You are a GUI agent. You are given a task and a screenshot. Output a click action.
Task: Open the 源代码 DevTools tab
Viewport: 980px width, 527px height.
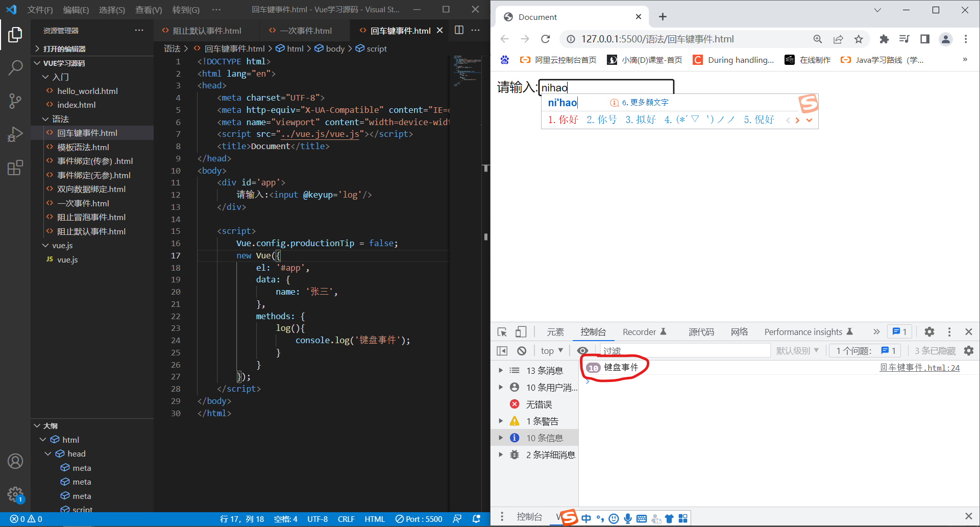[701, 332]
